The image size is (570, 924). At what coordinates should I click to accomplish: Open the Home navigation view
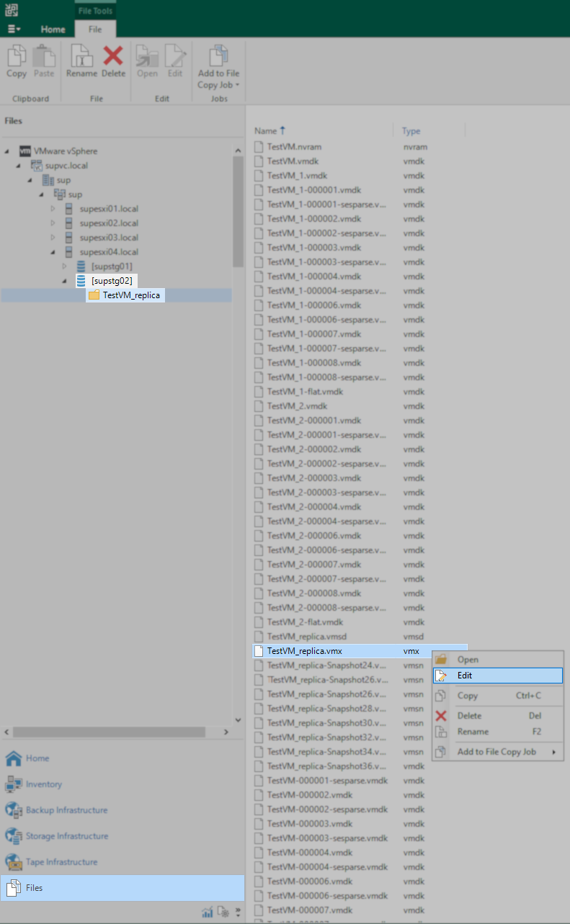(x=123, y=758)
